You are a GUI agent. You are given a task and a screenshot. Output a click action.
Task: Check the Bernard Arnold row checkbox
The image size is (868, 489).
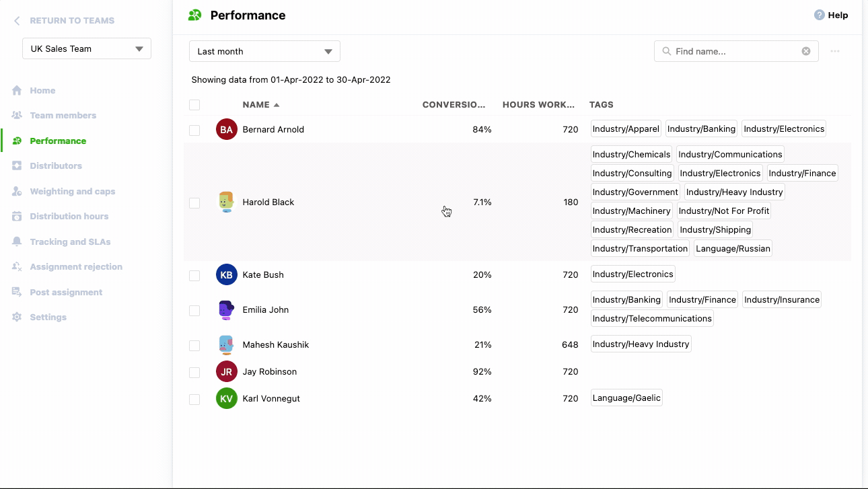pos(194,130)
